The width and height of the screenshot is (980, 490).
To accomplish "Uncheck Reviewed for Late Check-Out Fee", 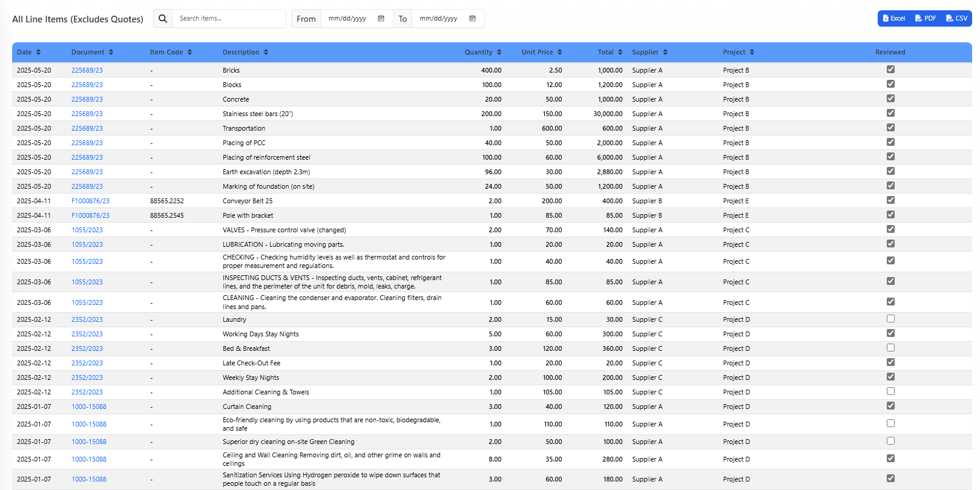I will tap(890, 362).
